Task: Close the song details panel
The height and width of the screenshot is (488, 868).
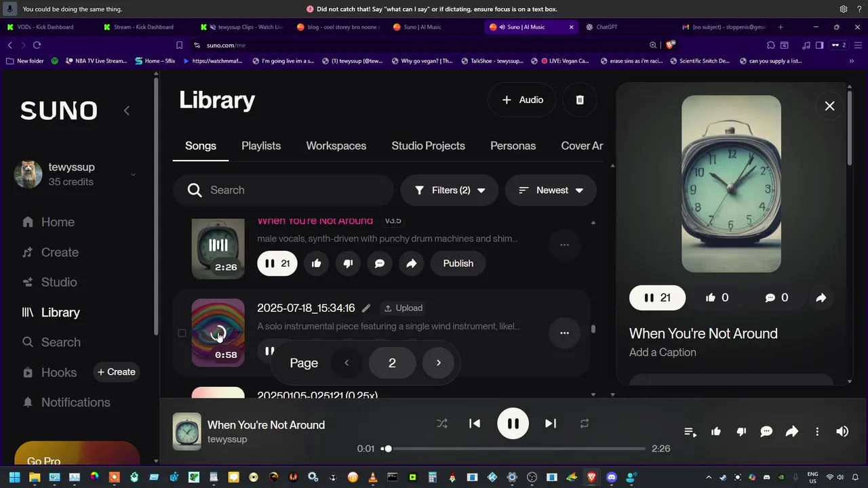Action: pyautogui.click(x=829, y=106)
